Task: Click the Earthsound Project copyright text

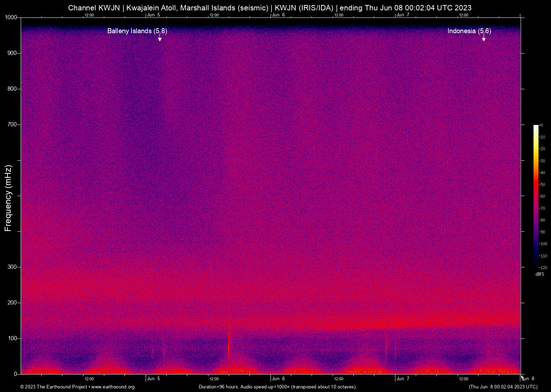Action: click(54, 387)
